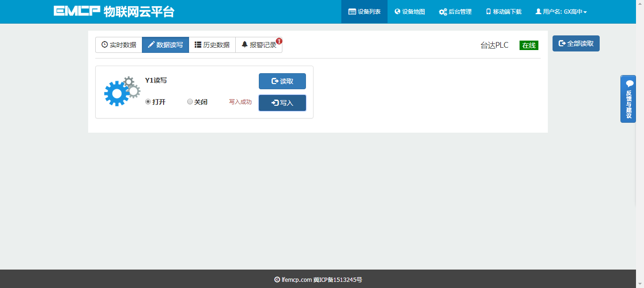Click the clock icon on 实时数据 tab

[x=105, y=45]
